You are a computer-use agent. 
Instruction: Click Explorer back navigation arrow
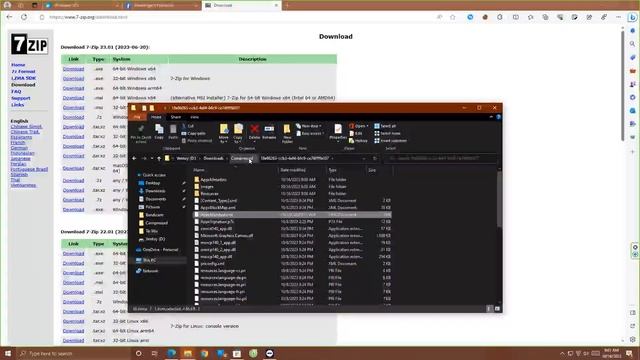click(x=134, y=158)
